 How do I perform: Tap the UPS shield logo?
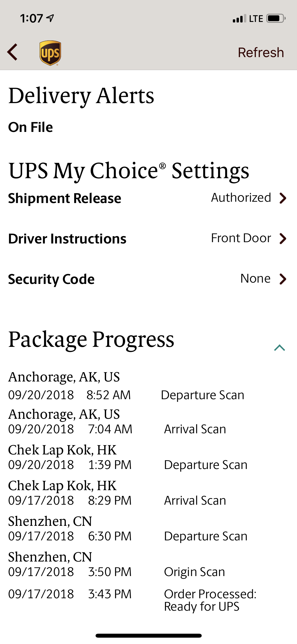[50, 53]
